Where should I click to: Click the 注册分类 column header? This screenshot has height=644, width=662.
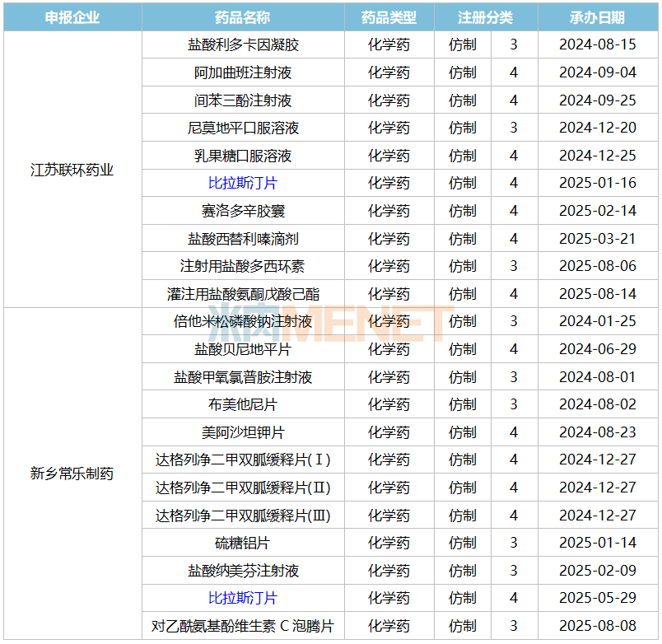[486, 18]
